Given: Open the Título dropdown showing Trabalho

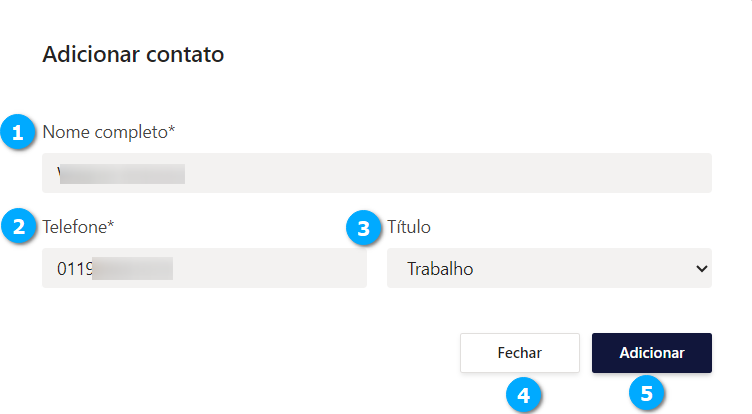Looking at the screenshot, I should [549, 268].
